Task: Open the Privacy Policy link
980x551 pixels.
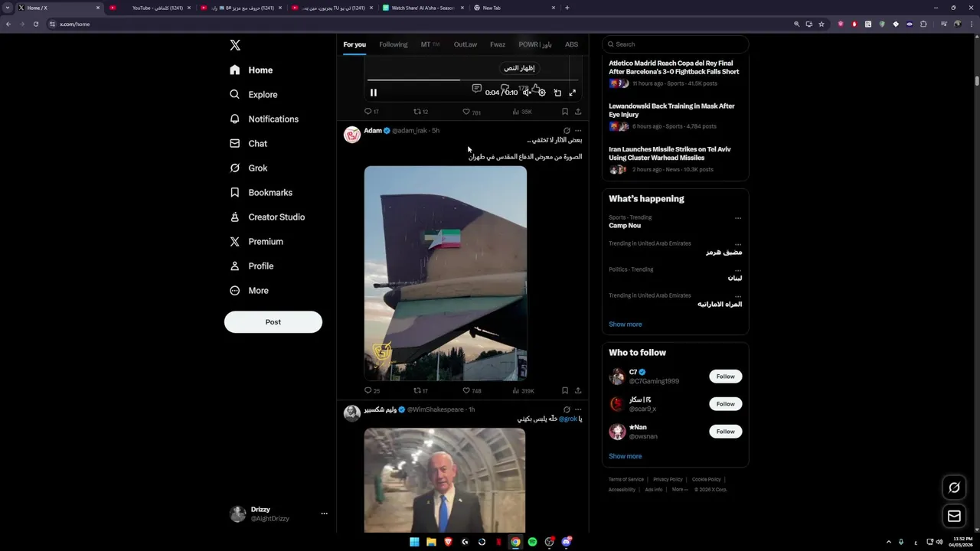Action: click(668, 480)
